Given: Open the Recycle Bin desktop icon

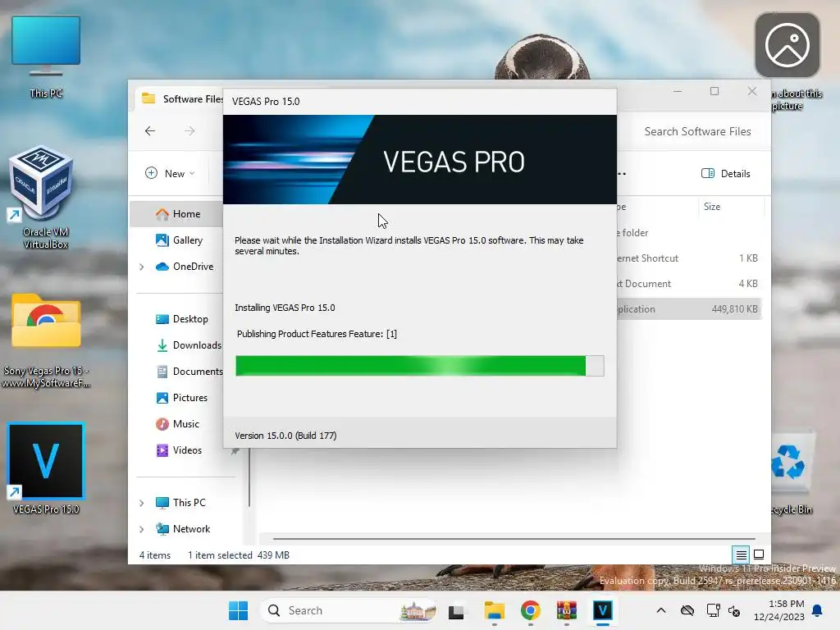Looking at the screenshot, I should 791,472.
